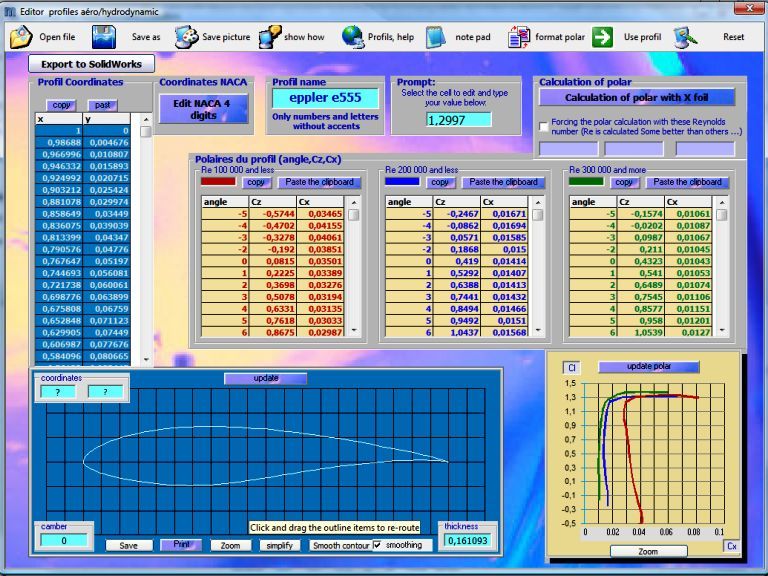This screenshot has width=768, height=576.
Task: Click the Save as floppy disk icon
Action: [104, 37]
